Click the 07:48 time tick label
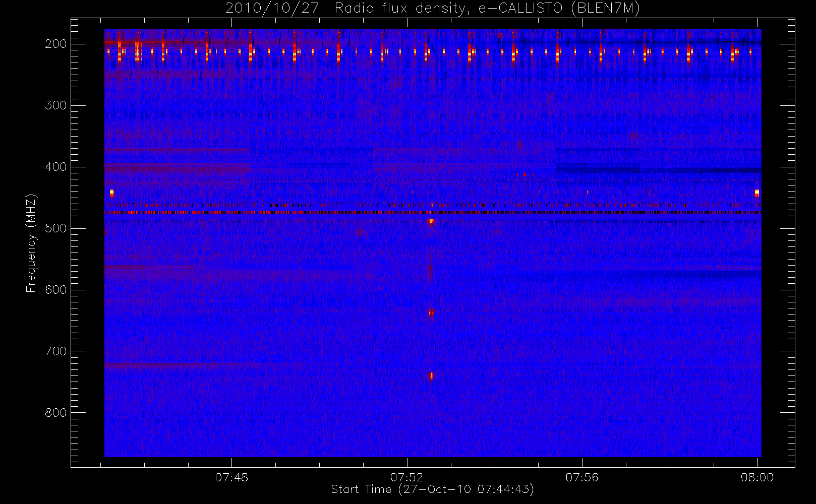816x504 pixels. (x=231, y=477)
